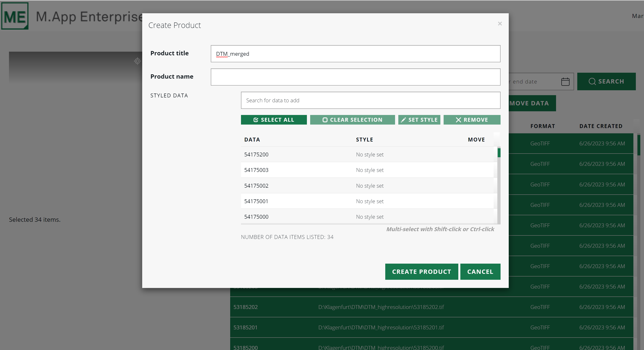
Task: Click the Search for data to add box
Action: pos(370,100)
